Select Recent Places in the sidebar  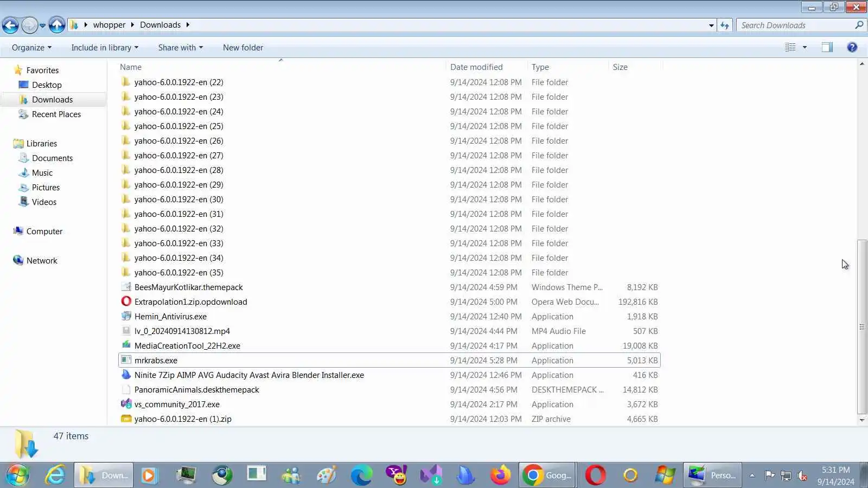(x=56, y=114)
